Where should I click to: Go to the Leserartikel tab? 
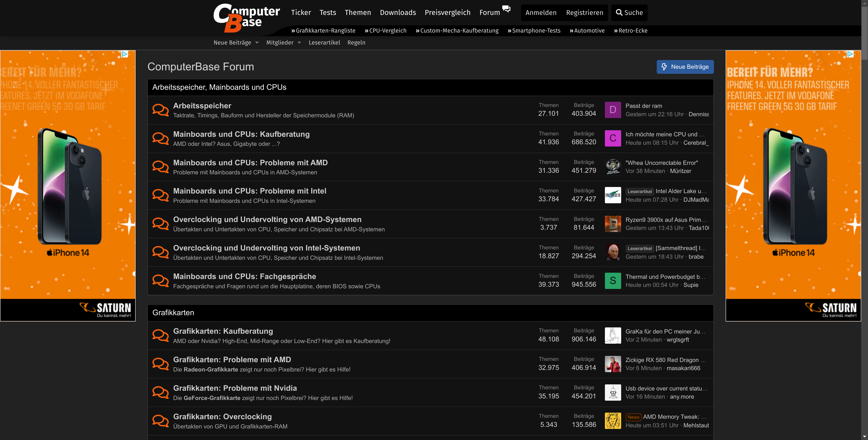coord(324,43)
